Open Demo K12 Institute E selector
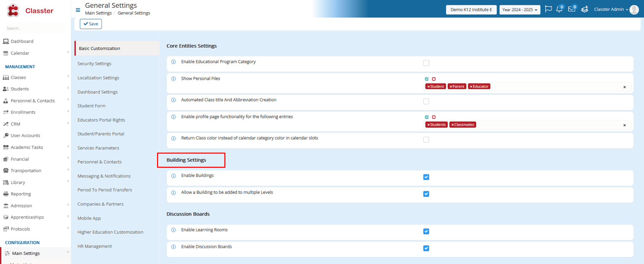 [x=471, y=10]
